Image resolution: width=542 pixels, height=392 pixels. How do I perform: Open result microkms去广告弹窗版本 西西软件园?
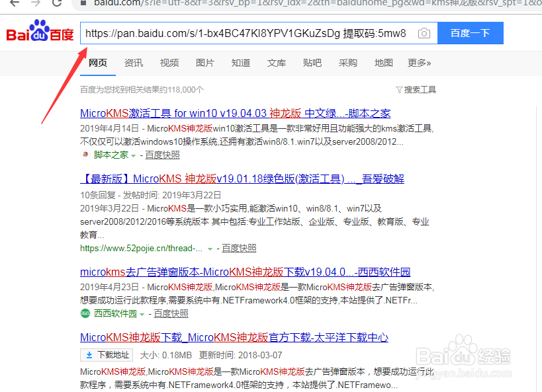coord(245,272)
